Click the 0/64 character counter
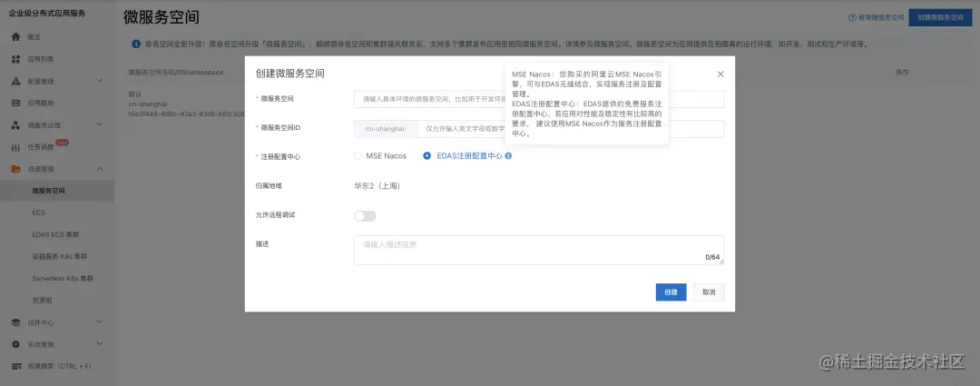 [x=712, y=257]
